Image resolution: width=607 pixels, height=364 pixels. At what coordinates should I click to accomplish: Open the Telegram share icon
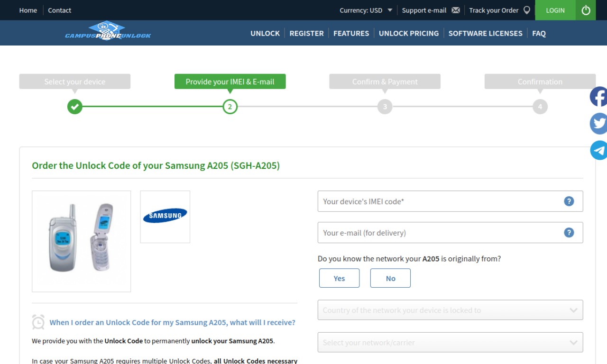(x=598, y=150)
